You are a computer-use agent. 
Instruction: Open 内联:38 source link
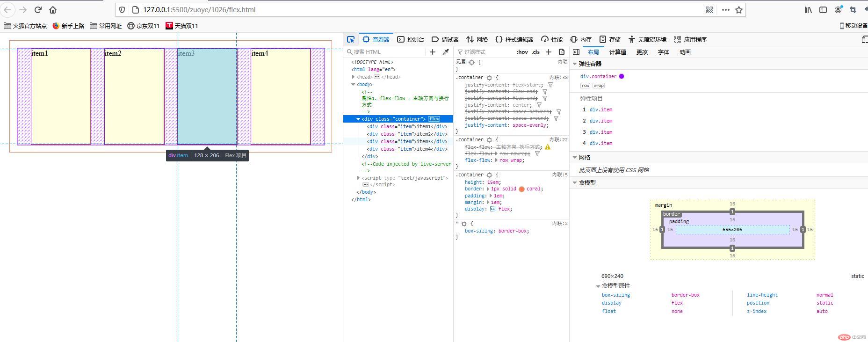[x=558, y=78]
